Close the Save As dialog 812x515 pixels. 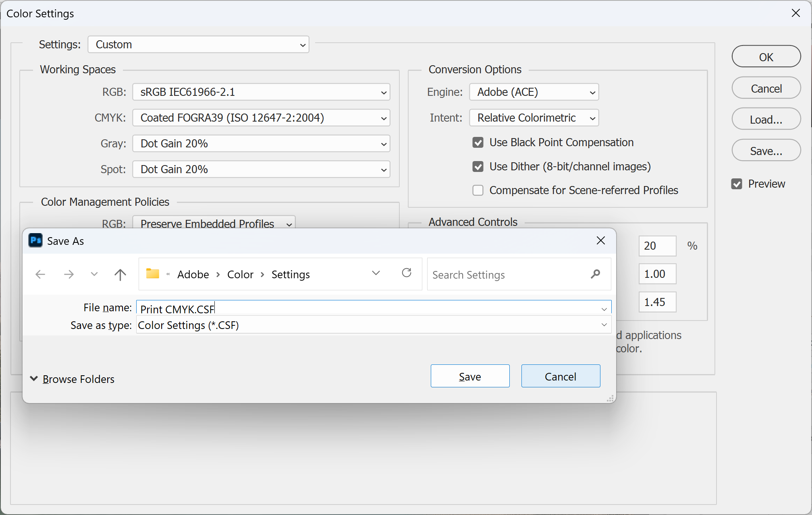click(x=601, y=240)
